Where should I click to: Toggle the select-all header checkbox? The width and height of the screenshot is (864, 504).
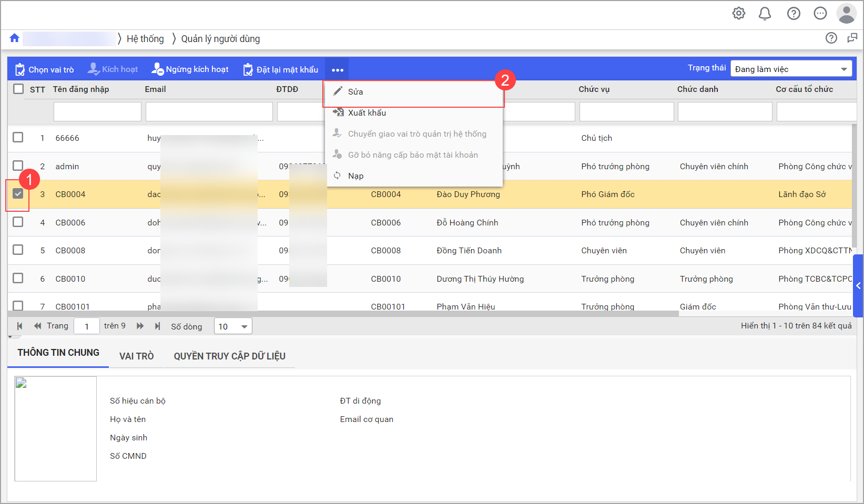click(x=18, y=89)
